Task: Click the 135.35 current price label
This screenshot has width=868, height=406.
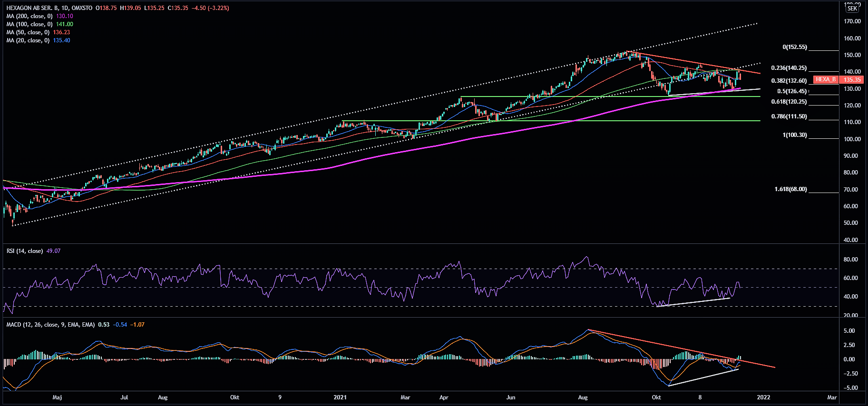Action: (x=852, y=80)
